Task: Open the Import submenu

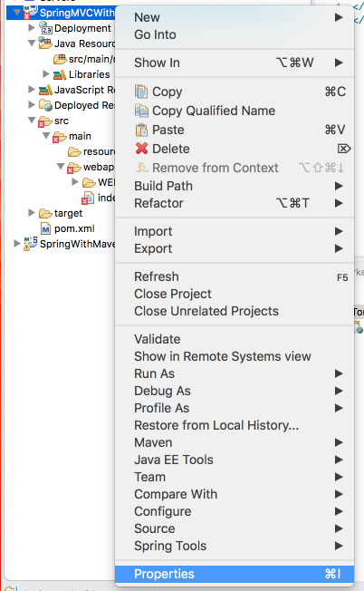Action: pos(235,231)
